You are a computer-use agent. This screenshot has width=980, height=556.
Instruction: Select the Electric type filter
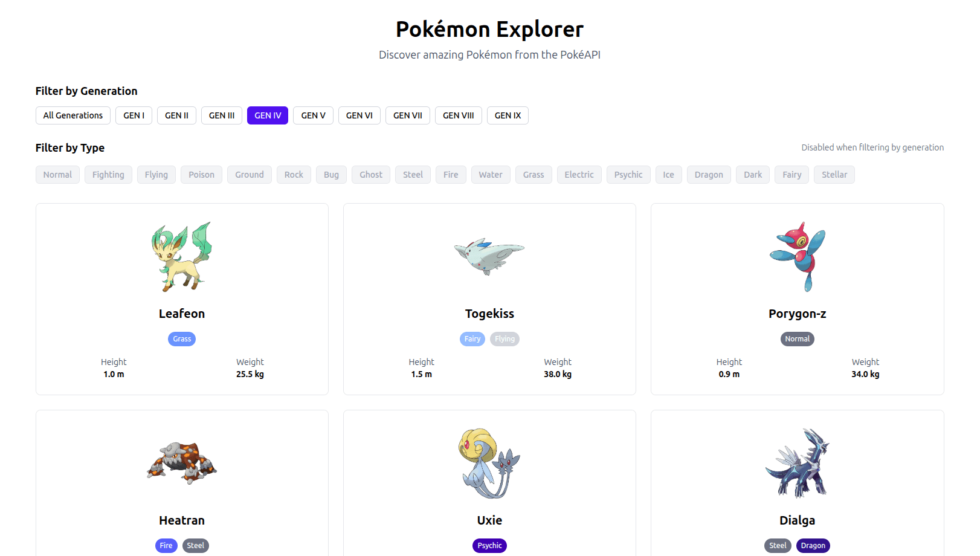(x=579, y=174)
